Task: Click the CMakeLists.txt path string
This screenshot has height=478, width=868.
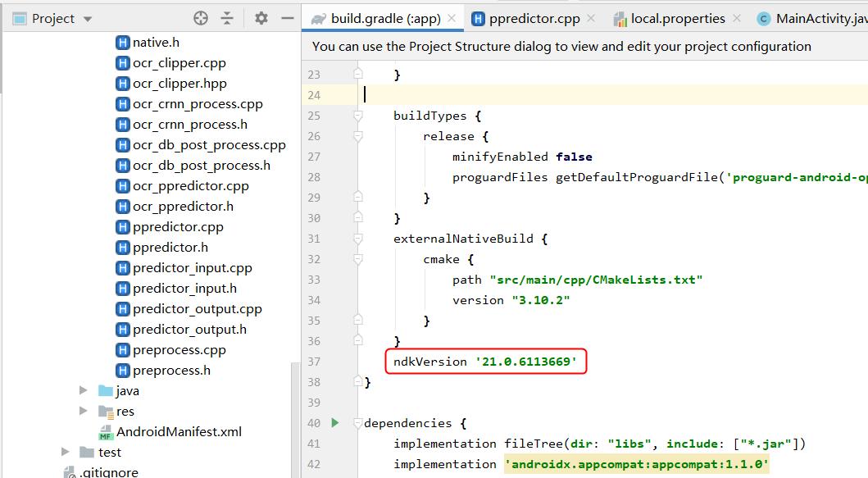Action: pyautogui.click(x=596, y=280)
